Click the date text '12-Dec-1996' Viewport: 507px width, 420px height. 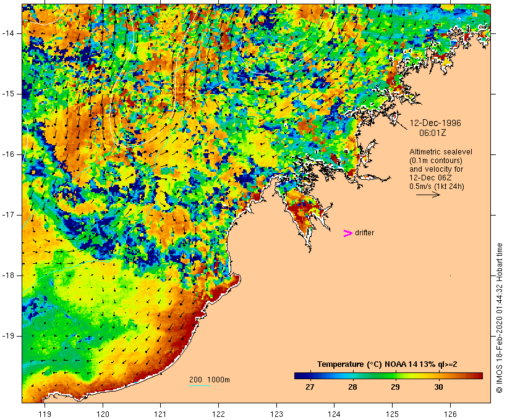(435, 123)
